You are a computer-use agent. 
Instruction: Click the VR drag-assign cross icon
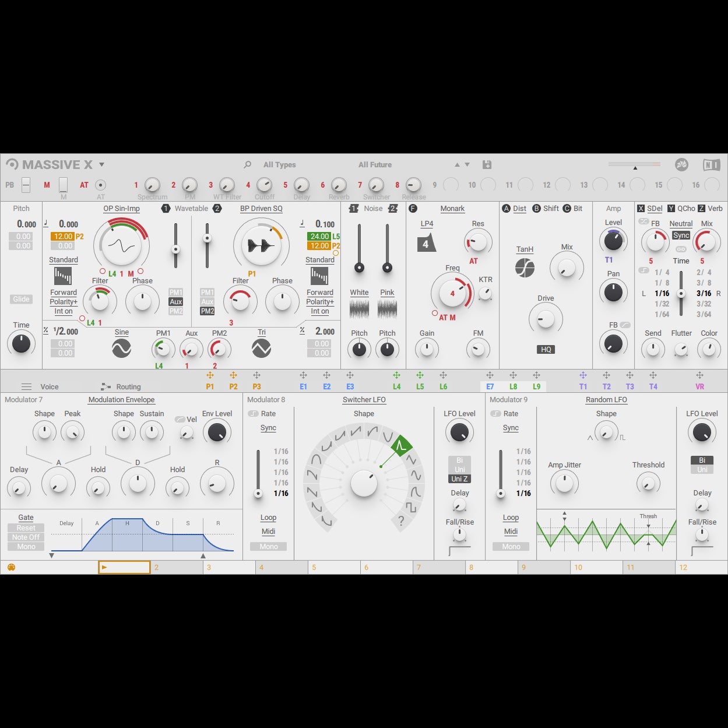tap(699, 375)
